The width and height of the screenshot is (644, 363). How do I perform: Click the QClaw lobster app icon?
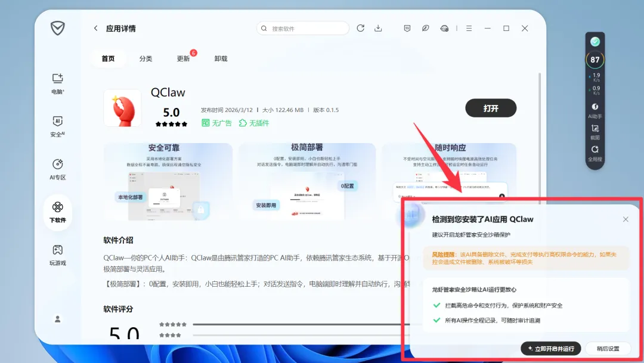pos(122,108)
